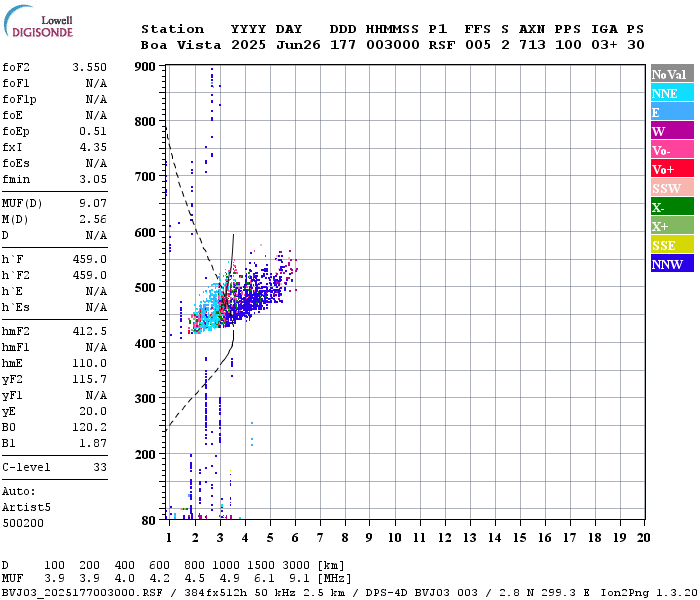Click the yE value 20.0
This screenshot has height=600, width=700.
[x=93, y=412]
